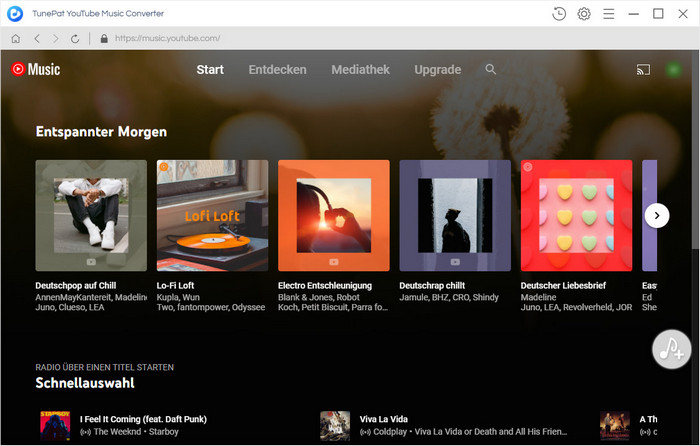700x446 pixels.
Task: Click the floating add music button
Action: [671, 349]
